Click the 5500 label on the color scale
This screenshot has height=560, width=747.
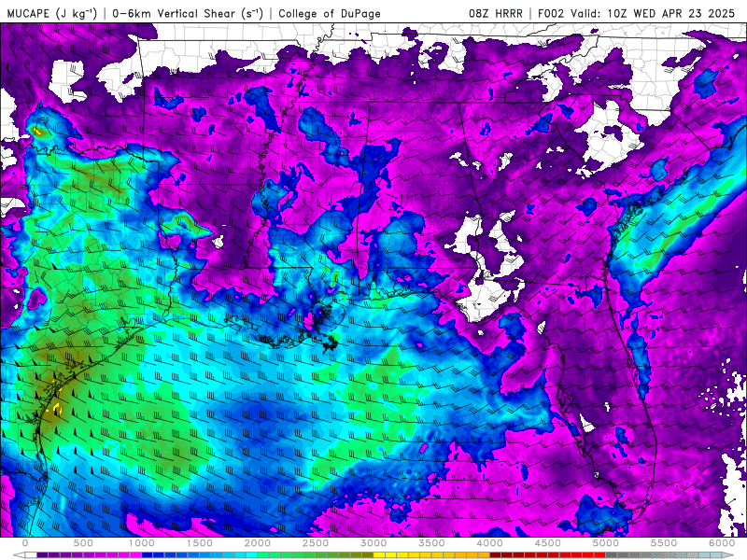click(664, 543)
